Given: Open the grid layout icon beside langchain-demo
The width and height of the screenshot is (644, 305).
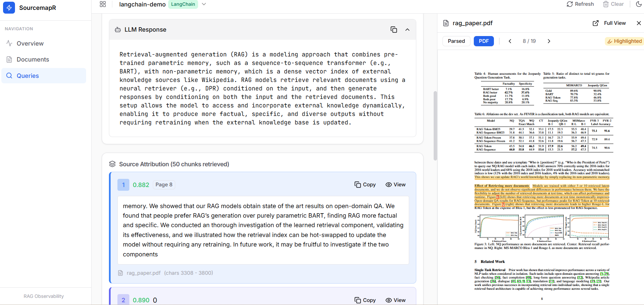Looking at the screenshot, I should [x=103, y=4].
